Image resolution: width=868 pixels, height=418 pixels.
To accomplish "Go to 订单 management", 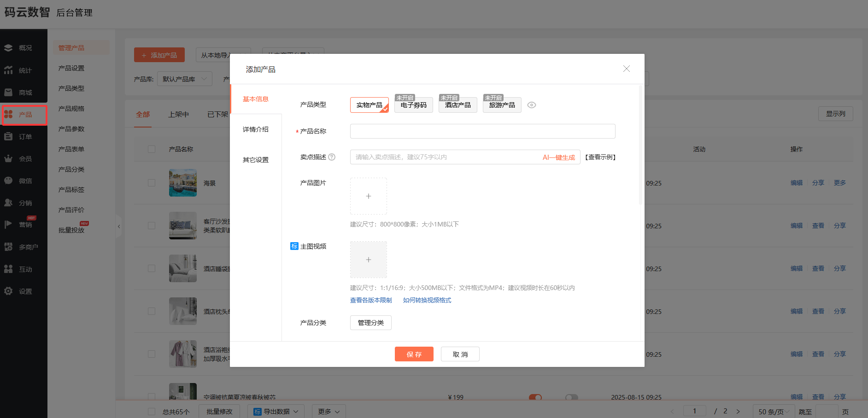I will tap(23, 136).
